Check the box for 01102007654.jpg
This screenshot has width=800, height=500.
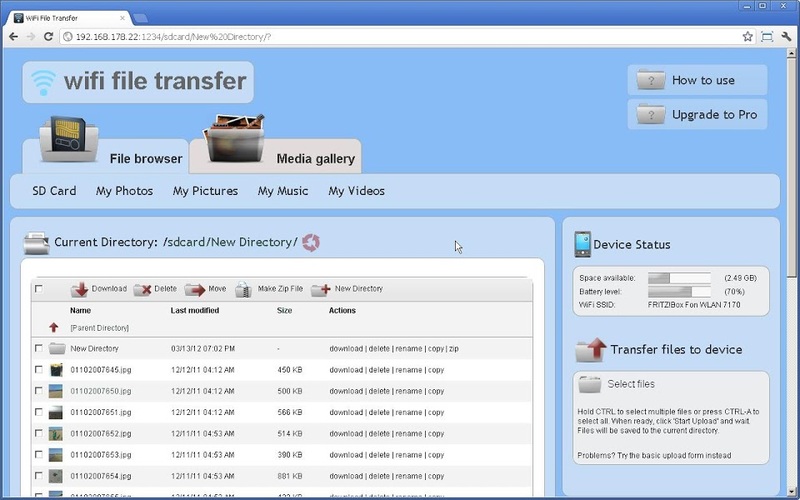[39, 476]
